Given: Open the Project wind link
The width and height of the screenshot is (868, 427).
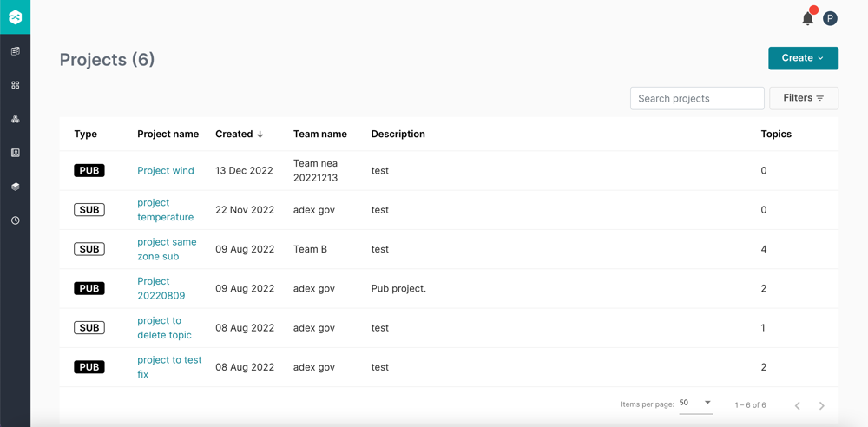Looking at the screenshot, I should click(x=166, y=171).
